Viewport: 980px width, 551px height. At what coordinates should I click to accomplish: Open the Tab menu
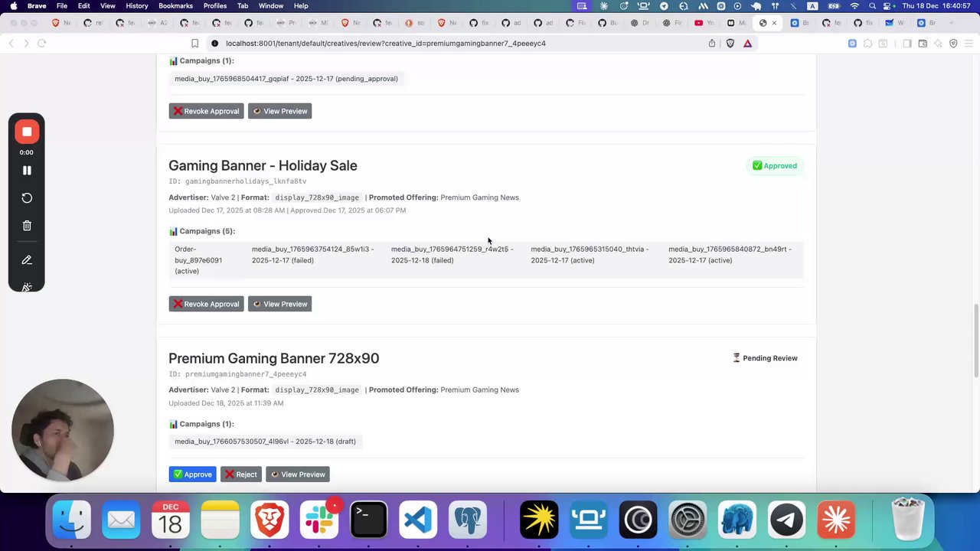tap(243, 6)
